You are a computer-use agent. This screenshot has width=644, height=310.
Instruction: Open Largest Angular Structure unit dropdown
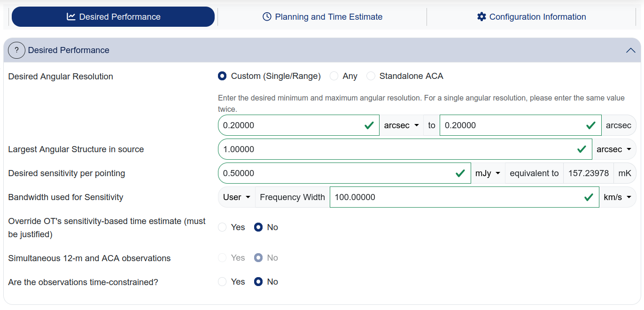(x=613, y=149)
